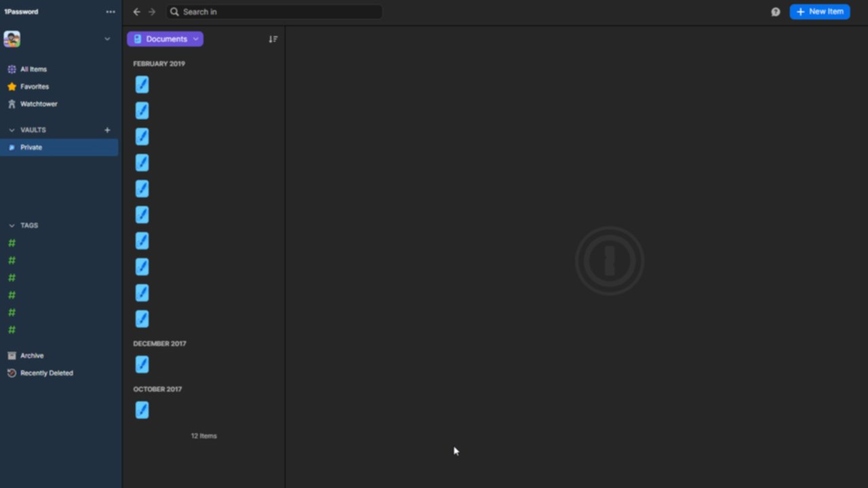Select the Private vault
This screenshot has height=488, width=868.
coord(31,148)
